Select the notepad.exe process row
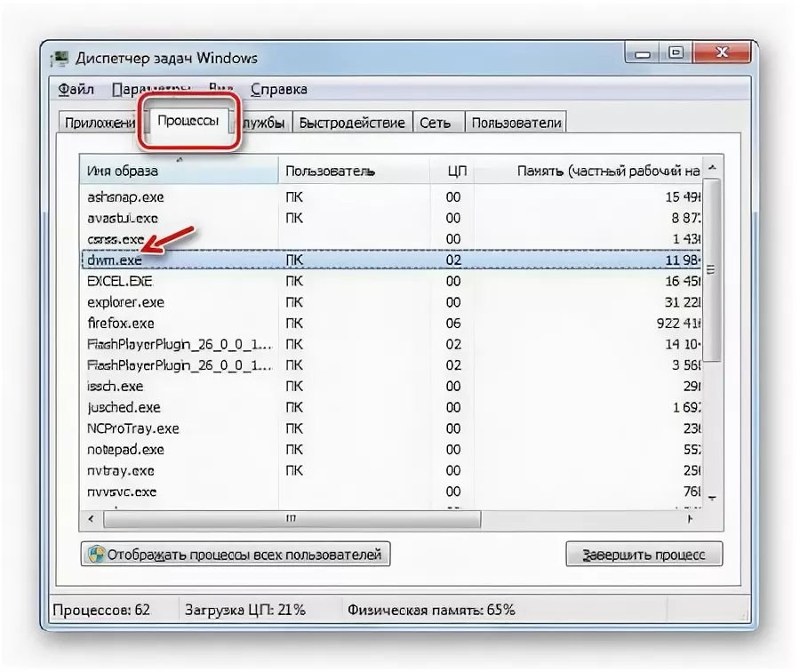800x672 pixels. [x=391, y=450]
